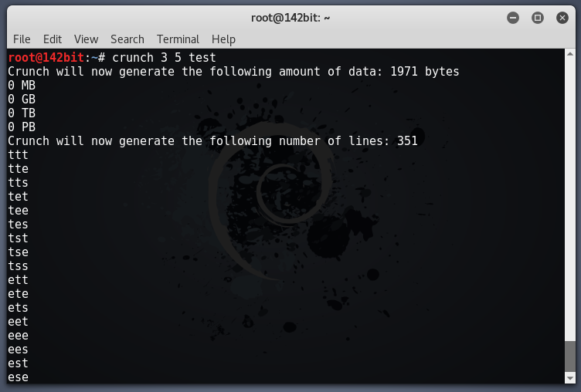The height and width of the screenshot is (392, 581).
Task: Click the output line 'tst'
Action: point(19,238)
